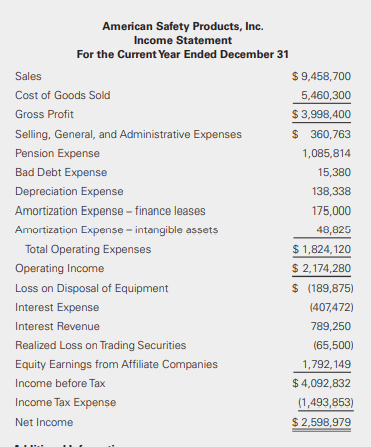Select the Interest Revenue value 789,250

pyautogui.click(x=331, y=326)
